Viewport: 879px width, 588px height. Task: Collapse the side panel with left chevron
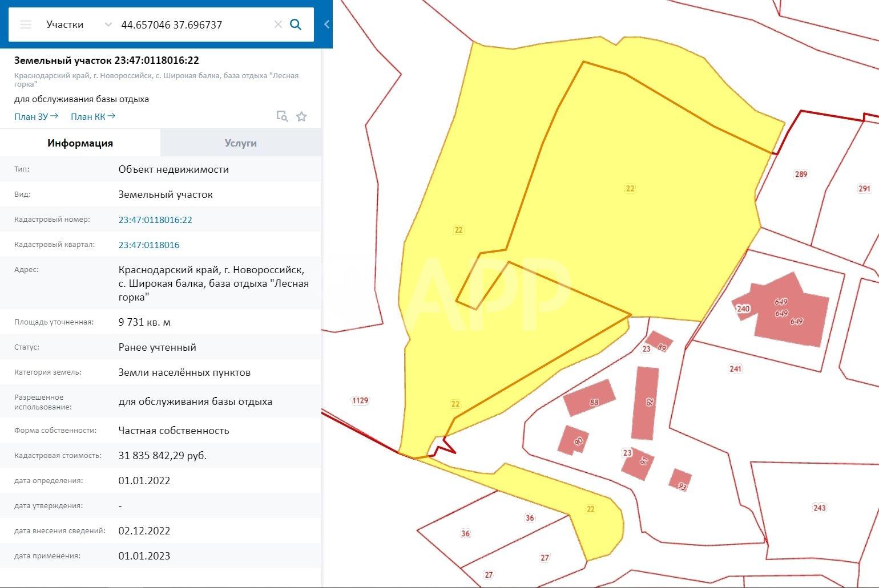326,25
